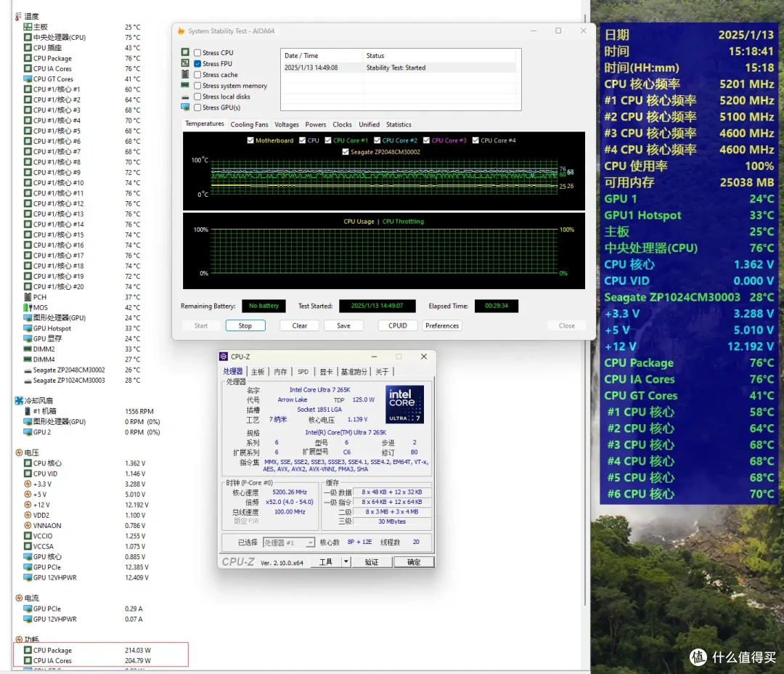
Task: Click the Intel Core Ultra 7 logo
Action: click(404, 405)
